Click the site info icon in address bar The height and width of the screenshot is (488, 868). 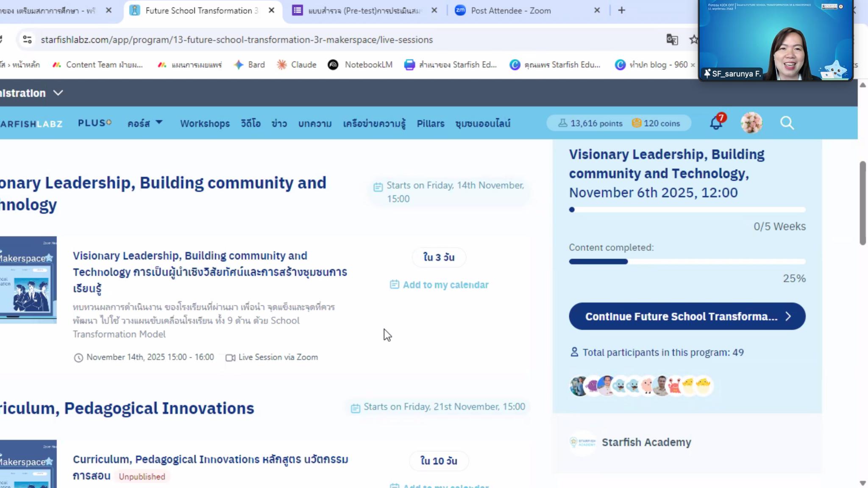click(28, 39)
